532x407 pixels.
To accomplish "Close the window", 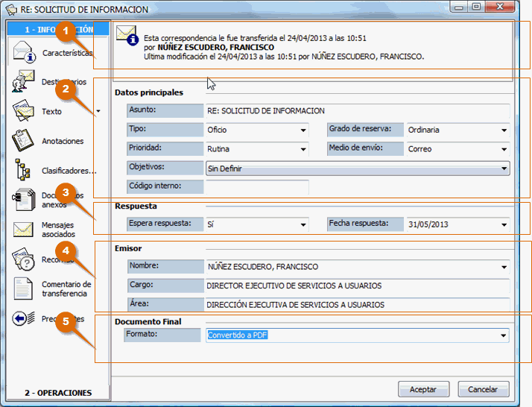I will click(500, 7).
